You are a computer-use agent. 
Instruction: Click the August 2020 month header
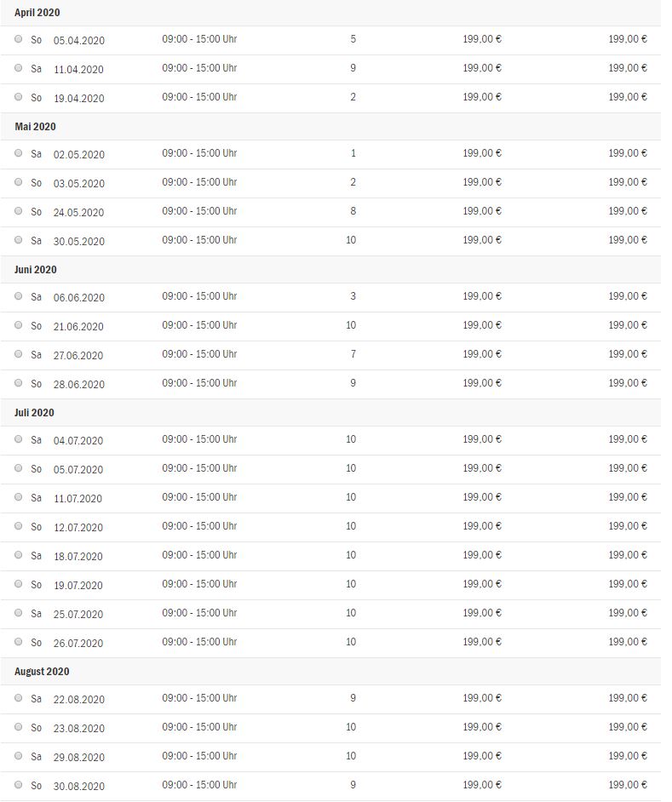coord(42,672)
